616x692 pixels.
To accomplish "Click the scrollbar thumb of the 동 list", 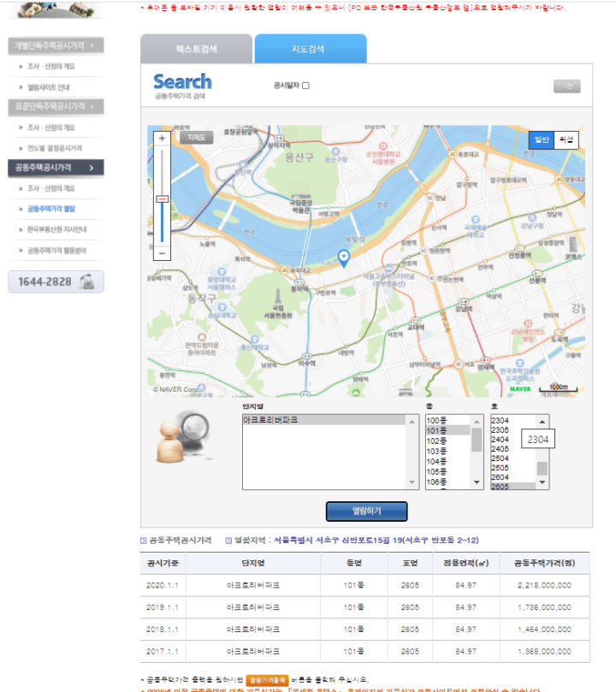I will pyautogui.click(x=477, y=440).
